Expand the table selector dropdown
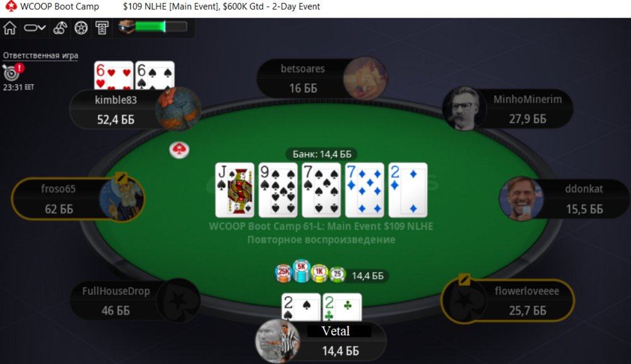Screen dimensions: 631x364 click(x=35, y=28)
